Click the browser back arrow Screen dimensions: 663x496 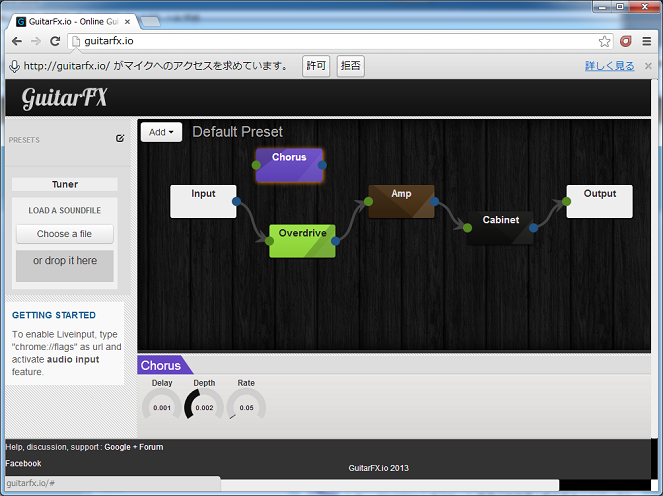17,41
